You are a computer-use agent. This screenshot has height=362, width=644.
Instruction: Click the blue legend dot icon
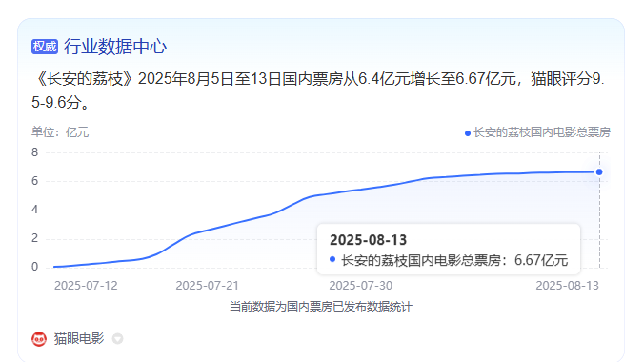pos(468,133)
